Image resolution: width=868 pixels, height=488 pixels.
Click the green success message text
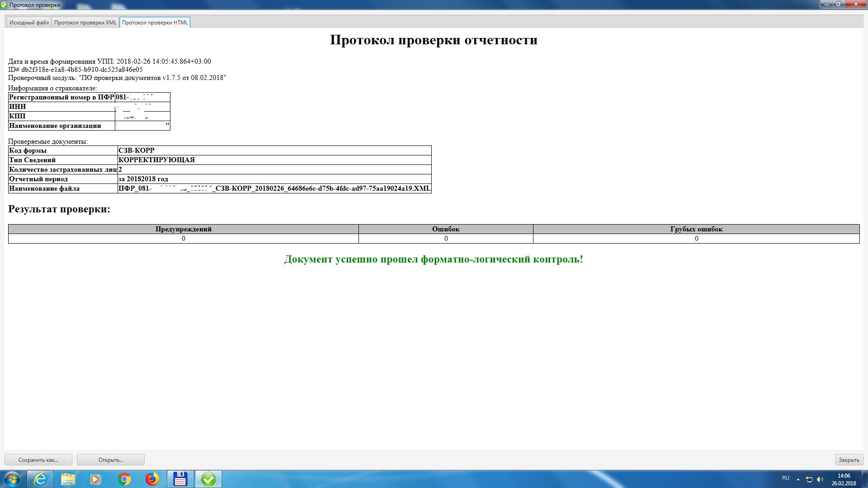point(434,259)
